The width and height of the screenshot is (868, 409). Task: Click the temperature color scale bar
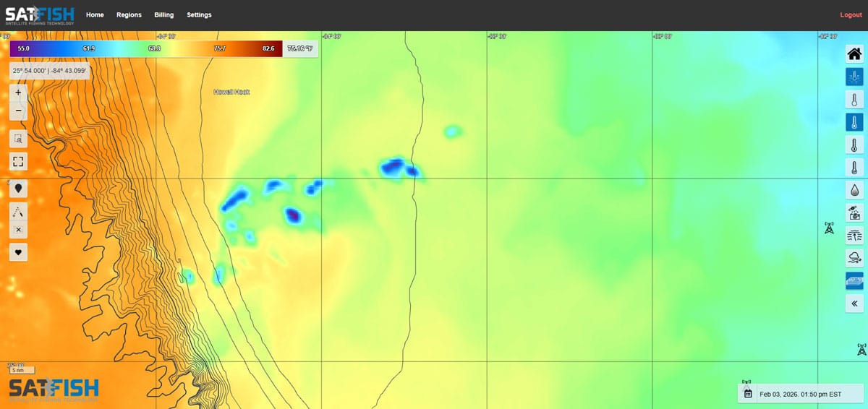(x=145, y=48)
